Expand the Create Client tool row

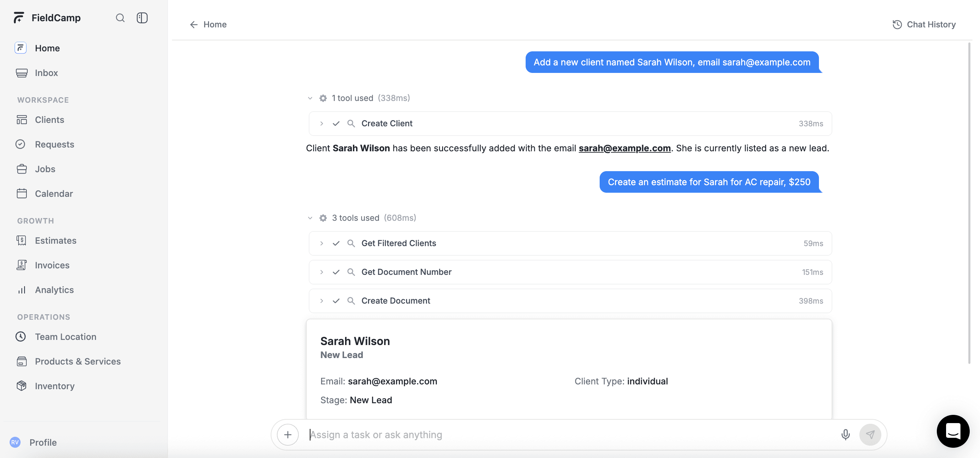coord(321,124)
